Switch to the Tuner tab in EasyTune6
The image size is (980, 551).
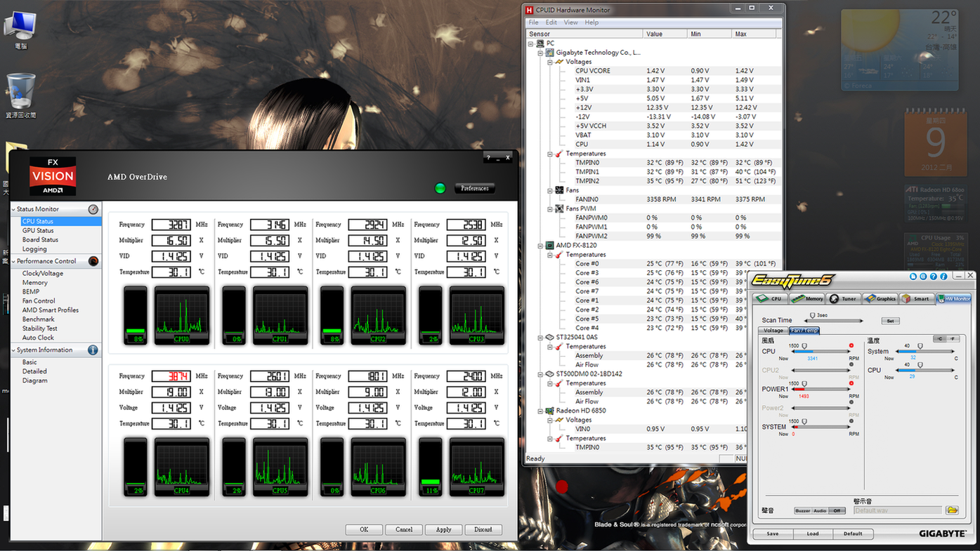[x=844, y=298]
